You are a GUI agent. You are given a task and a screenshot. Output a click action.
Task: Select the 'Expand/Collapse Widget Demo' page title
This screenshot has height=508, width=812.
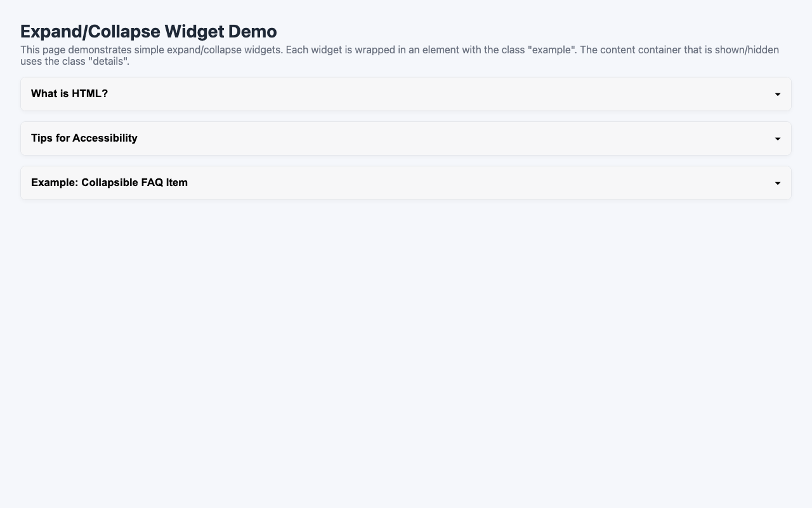(148, 30)
